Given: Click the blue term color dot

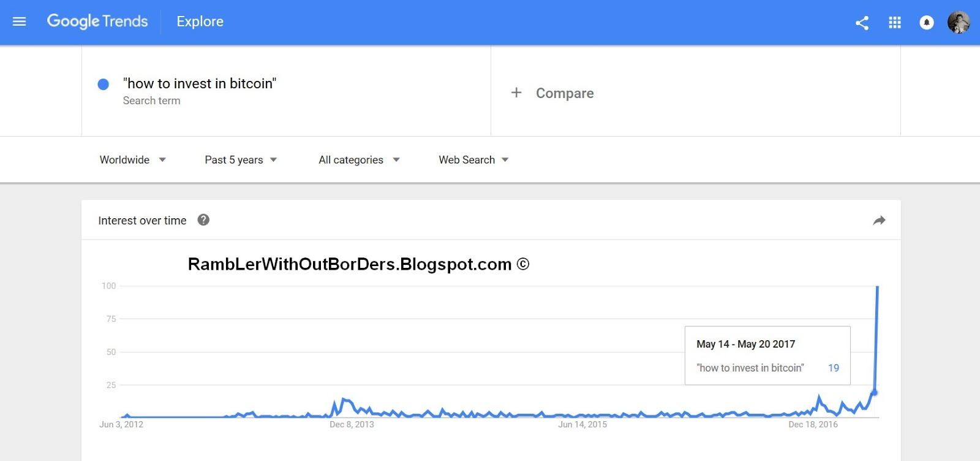Looking at the screenshot, I should (104, 84).
